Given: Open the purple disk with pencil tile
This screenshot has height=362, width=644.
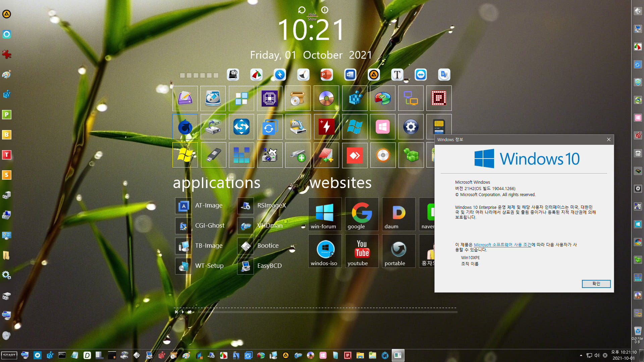Looking at the screenshot, I should coord(185,98).
